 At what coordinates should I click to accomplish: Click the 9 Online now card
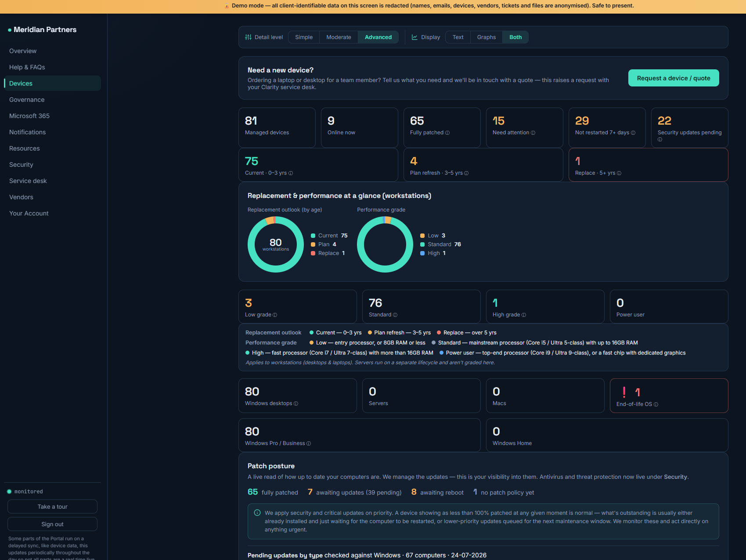(360, 128)
